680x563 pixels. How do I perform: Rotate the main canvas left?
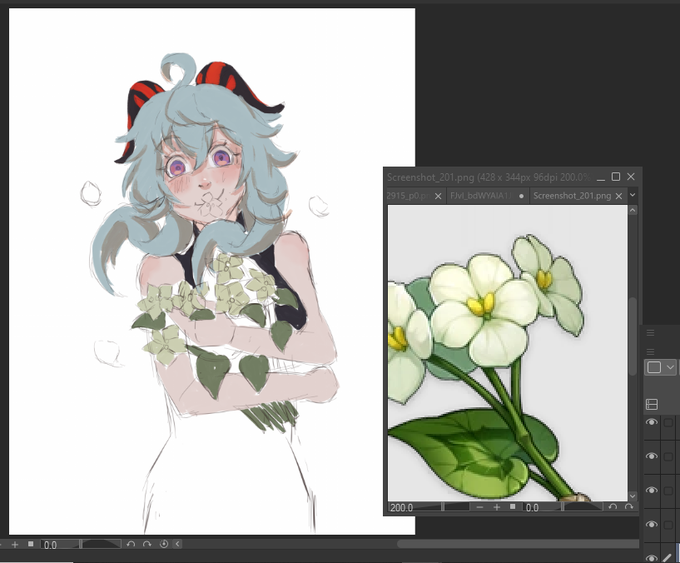[x=131, y=544]
